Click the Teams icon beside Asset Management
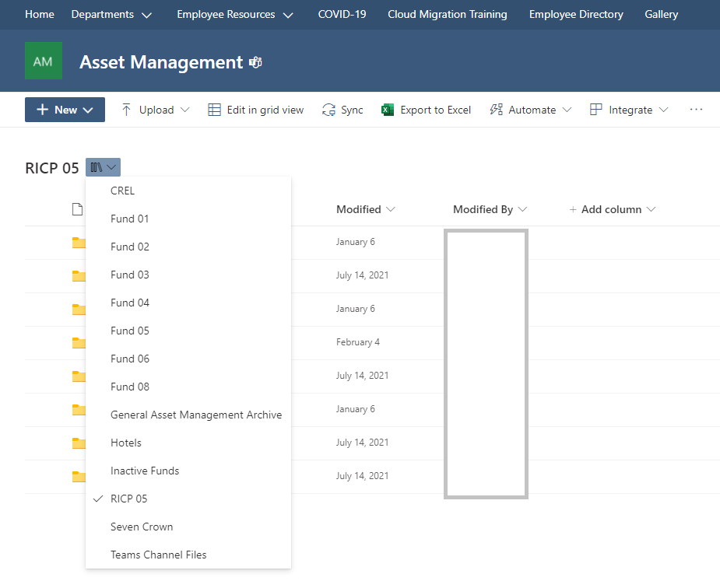This screenshot has height=588, width=720. (x=256, y=62)
